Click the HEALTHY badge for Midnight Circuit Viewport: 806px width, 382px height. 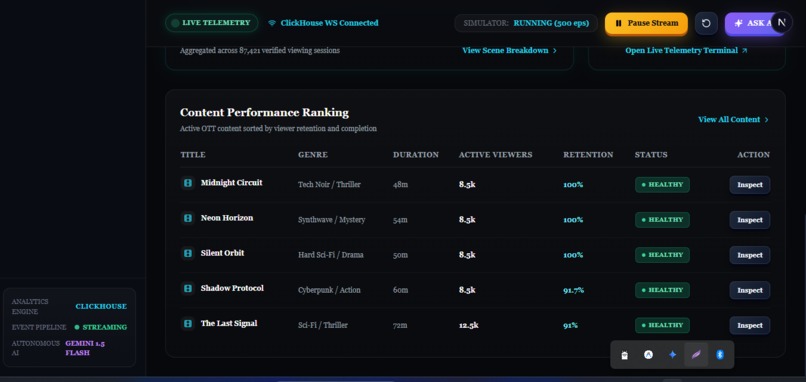click(662, 185)
